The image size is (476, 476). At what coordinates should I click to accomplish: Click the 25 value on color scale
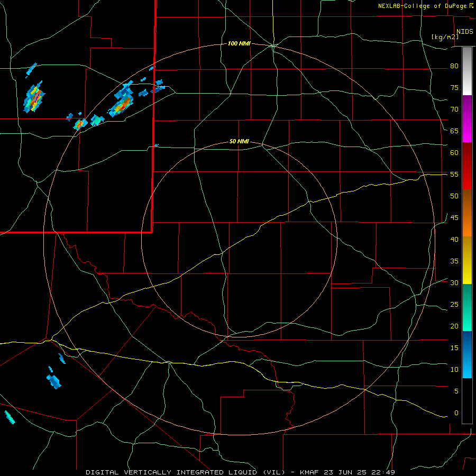454,305
